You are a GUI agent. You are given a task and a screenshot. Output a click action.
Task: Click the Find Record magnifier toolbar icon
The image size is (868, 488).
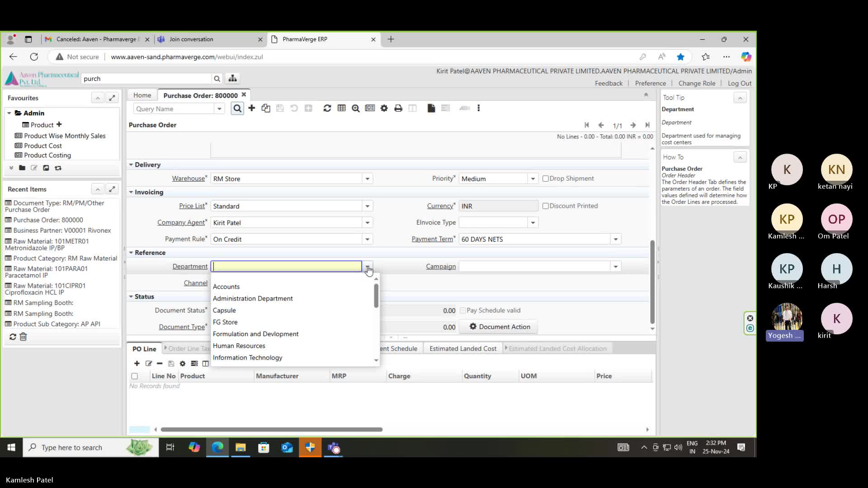(237, 108)
